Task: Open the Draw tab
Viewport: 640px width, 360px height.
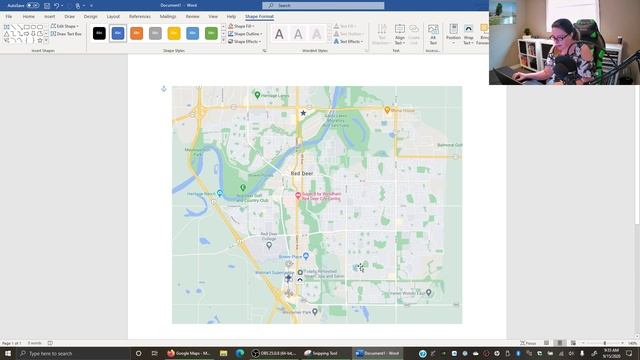Action: pos(69,16)
